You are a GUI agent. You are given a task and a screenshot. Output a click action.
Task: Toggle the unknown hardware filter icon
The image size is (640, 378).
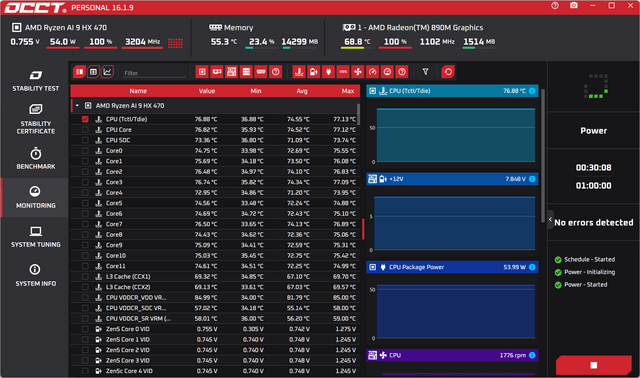[276, 72]
